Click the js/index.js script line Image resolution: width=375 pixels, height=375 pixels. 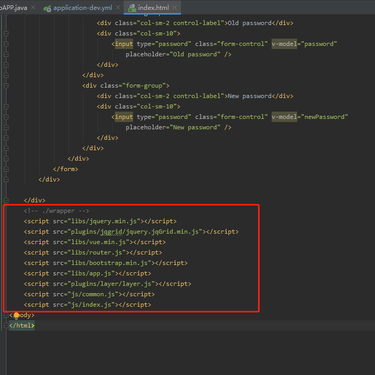87,305
